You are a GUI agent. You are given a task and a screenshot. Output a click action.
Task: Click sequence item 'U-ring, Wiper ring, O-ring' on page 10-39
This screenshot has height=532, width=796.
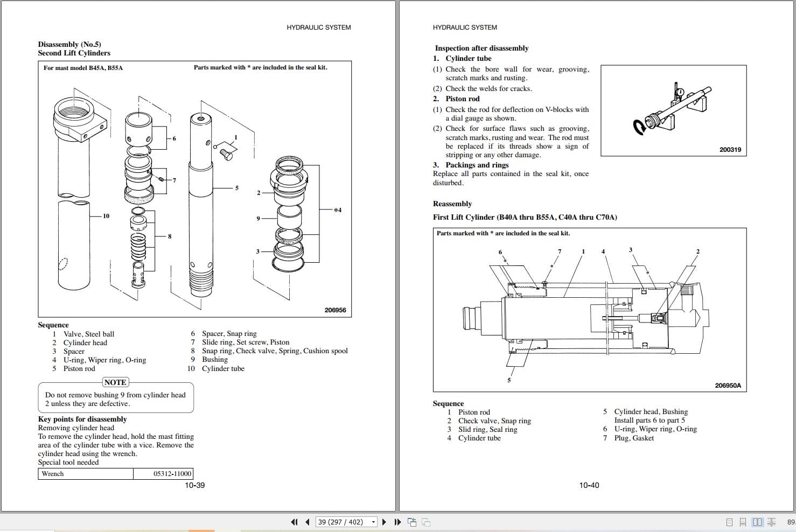tap(104, 360)
